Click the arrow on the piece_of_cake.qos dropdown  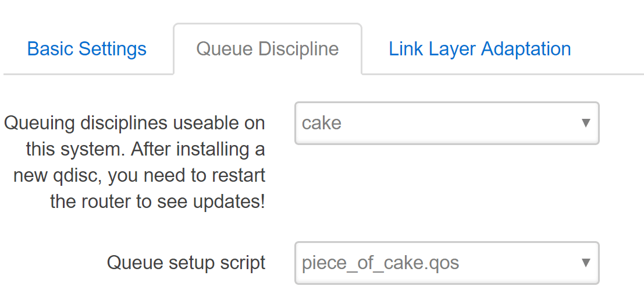(x=586, y=263)
